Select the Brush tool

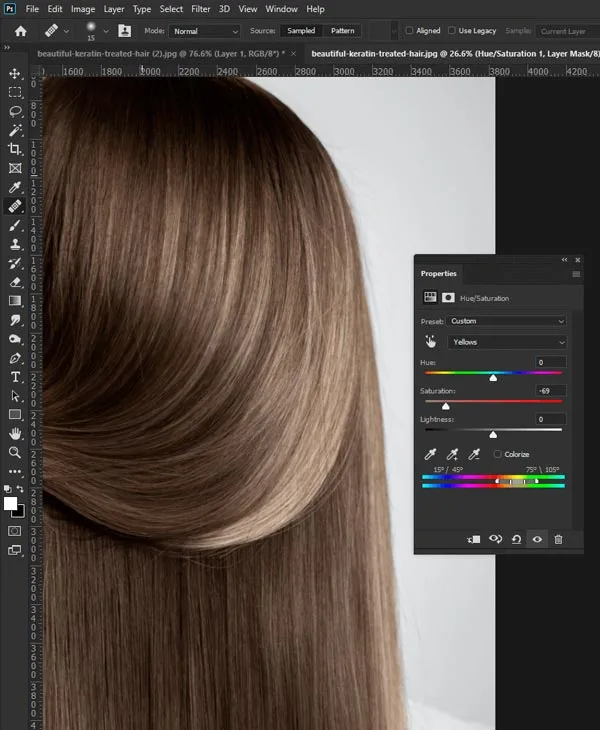(x=15, y=225)
